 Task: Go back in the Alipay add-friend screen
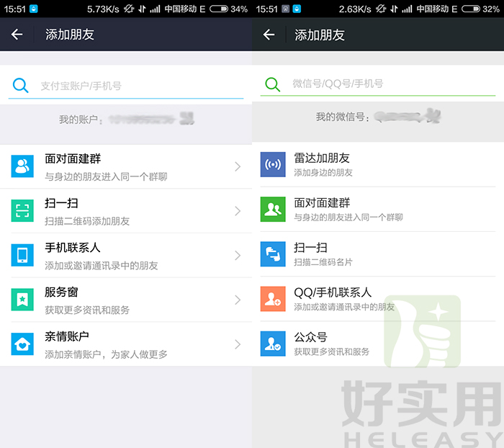point(17,34)
